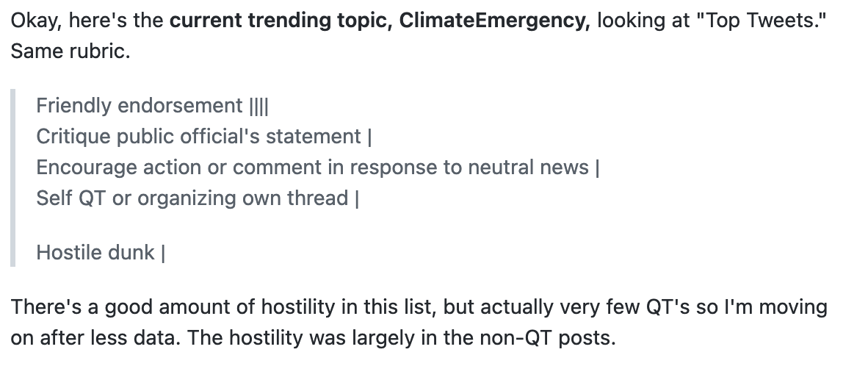Click the tally mark after Critique statement
This screenshot has height=366, width=868.
click(x=369, y=137)
